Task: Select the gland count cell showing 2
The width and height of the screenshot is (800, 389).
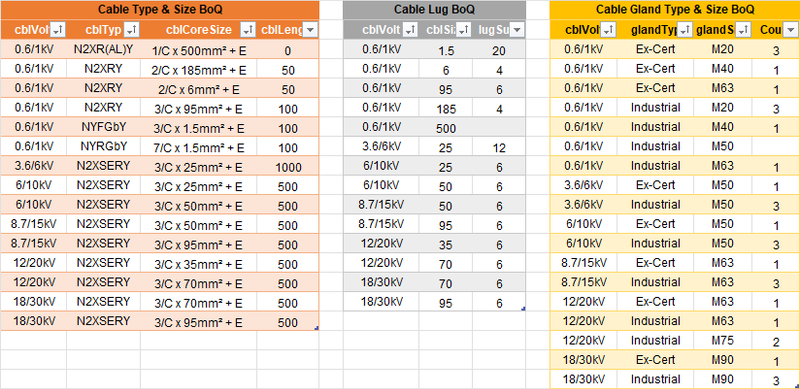Action: [776, 342]
